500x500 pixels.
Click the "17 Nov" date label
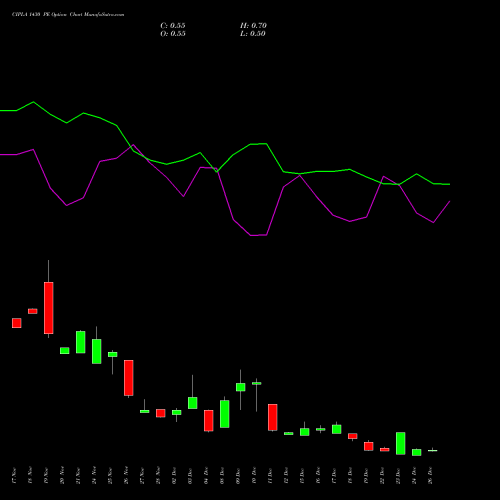[x=14, y=476]
